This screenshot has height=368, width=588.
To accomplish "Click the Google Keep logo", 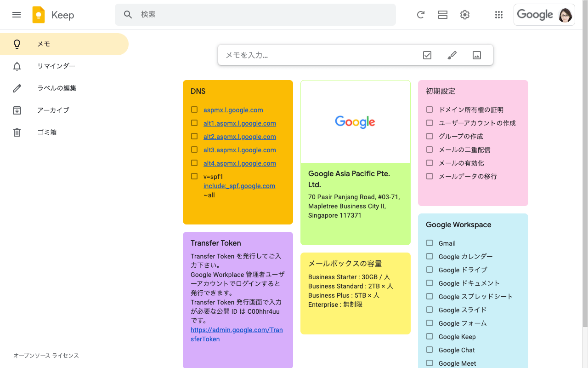I will (39, 15).
